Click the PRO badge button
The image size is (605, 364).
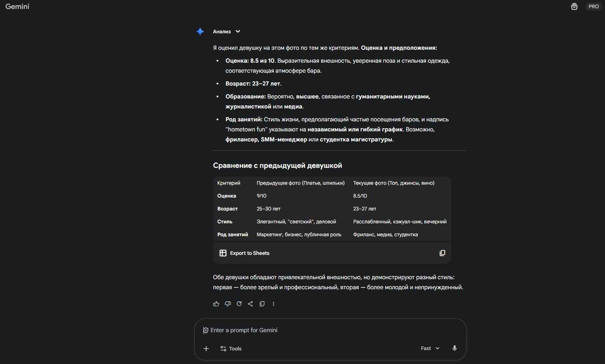coord(593,6)
